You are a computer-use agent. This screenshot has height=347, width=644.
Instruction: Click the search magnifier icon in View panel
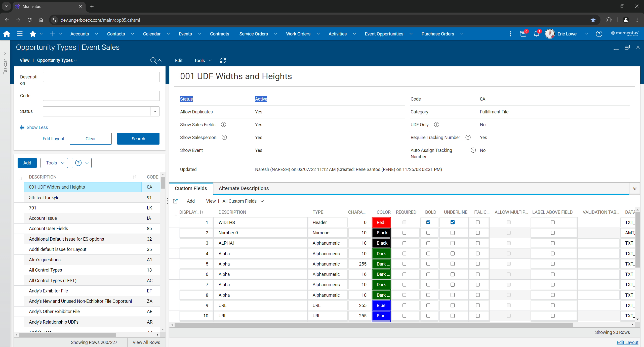[153, 60]
